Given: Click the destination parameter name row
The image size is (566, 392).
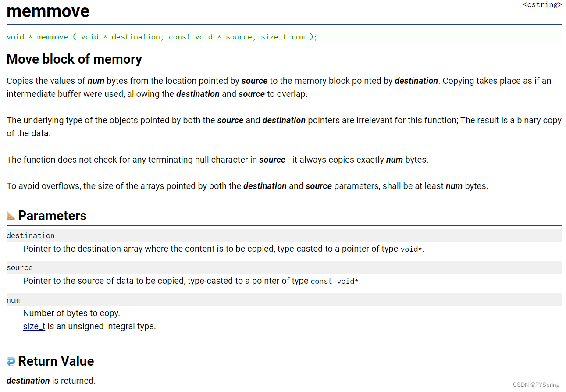Looking at the screenshot, I should tap(284, 235).
